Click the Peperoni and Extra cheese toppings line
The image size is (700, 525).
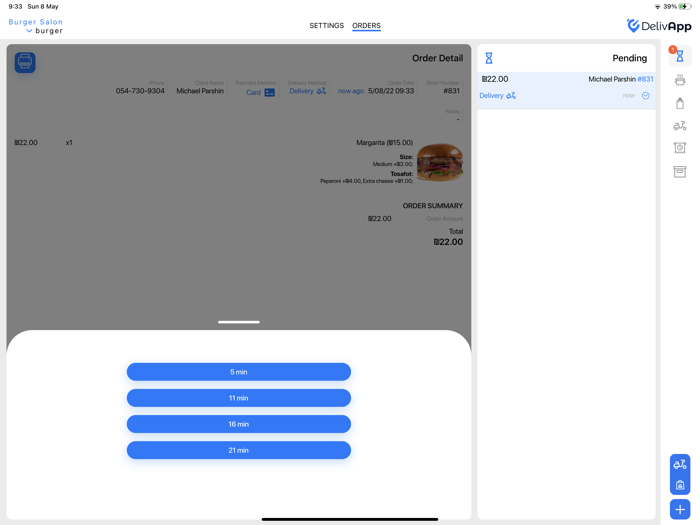click(x=367, y=181)
